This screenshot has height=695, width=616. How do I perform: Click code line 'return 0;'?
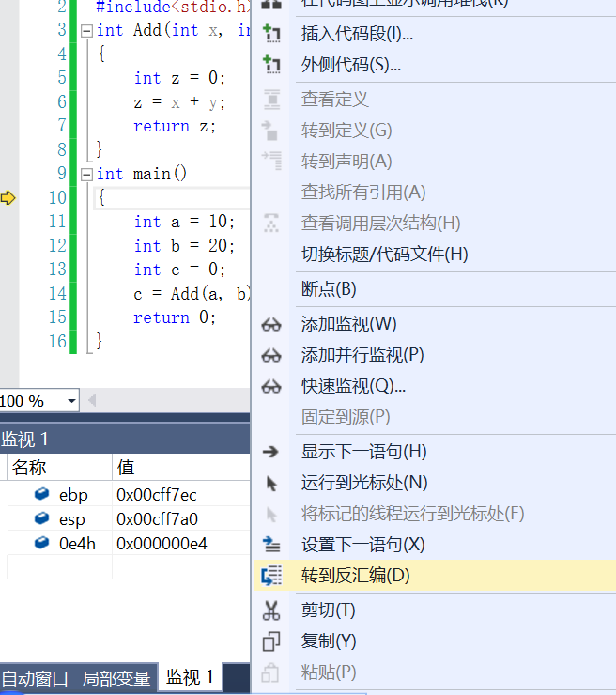point(175,317)
